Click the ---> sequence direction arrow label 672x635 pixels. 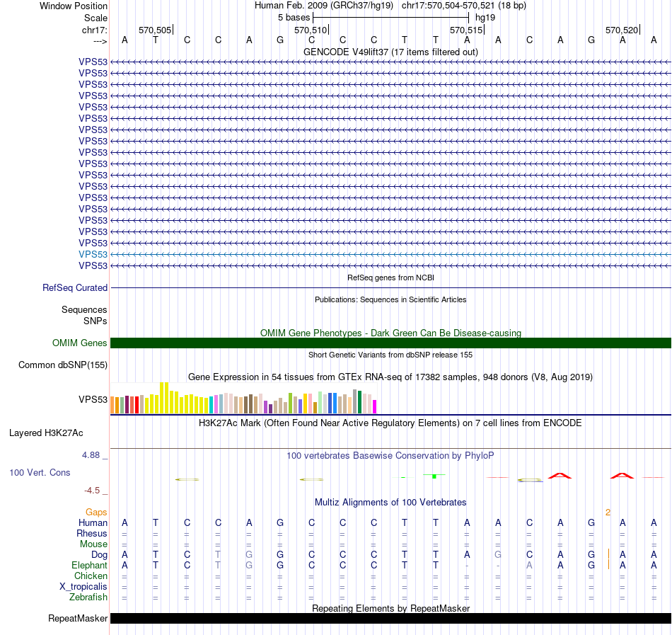click(x=100, y=41)
